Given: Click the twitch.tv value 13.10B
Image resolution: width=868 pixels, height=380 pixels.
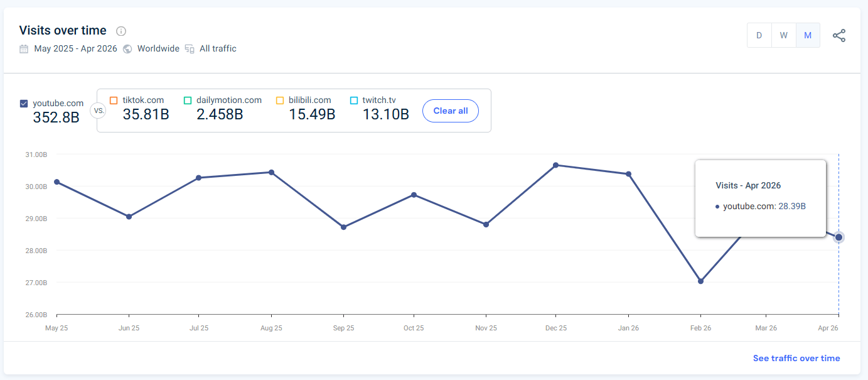Looking at the screenshot, I should point(386,114).
